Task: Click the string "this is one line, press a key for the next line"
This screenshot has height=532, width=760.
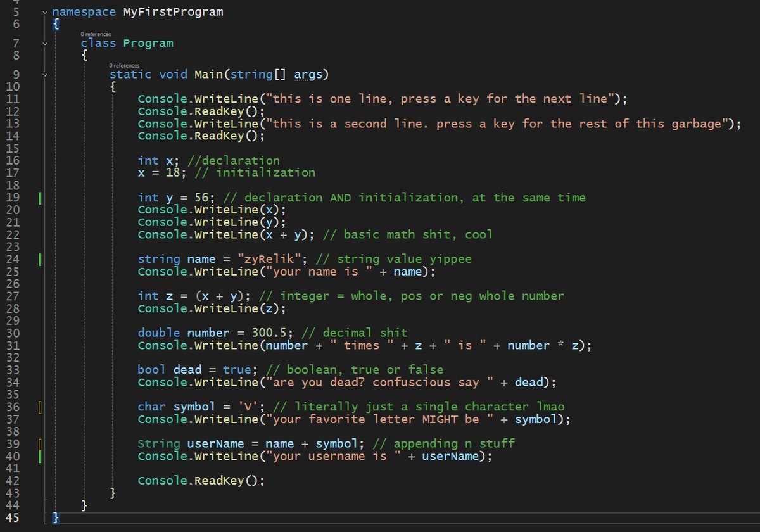Action: pos(440,99)
